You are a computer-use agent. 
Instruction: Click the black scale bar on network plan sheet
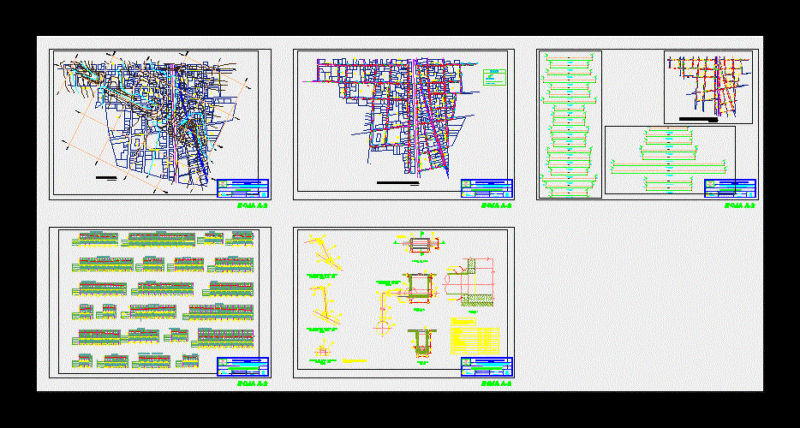pos(398,182)
